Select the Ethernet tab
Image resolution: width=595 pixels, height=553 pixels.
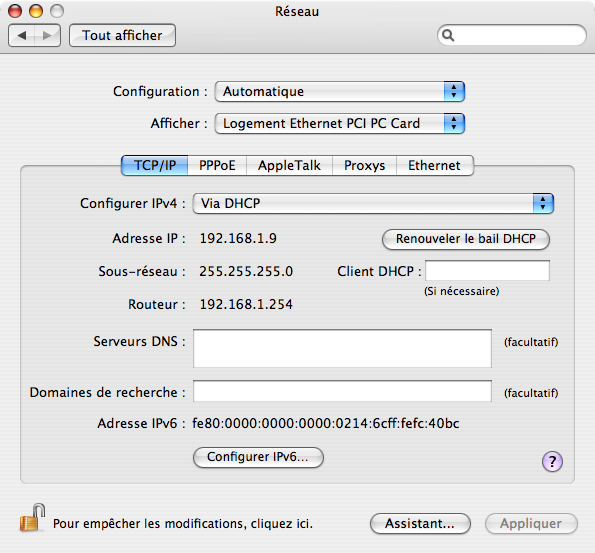(435, 165)
